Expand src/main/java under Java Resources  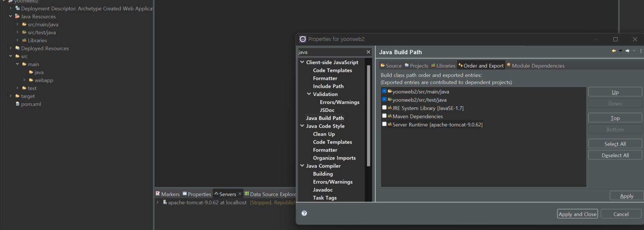point(17,24)
